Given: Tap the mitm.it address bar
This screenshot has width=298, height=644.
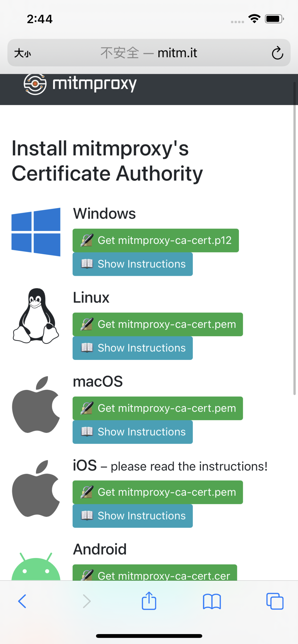Looking at the screenshot, I should coord(149,53).
